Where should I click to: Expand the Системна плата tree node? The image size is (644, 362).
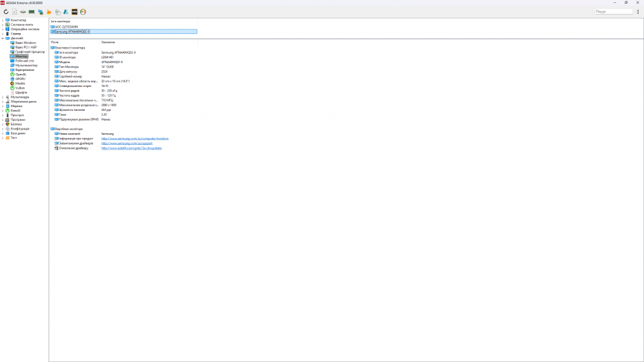[2, 25]
